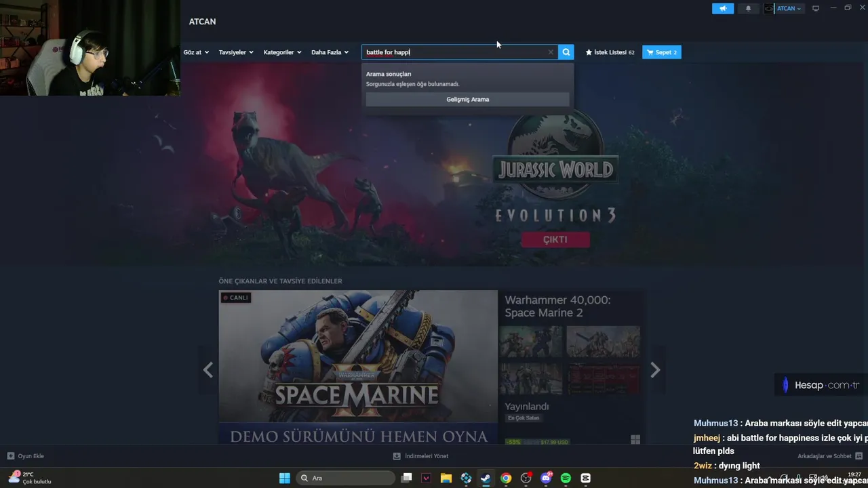This screenshot has width=868, height=488.
Task: Go to next featured game arrow
Action: point(655,369)
